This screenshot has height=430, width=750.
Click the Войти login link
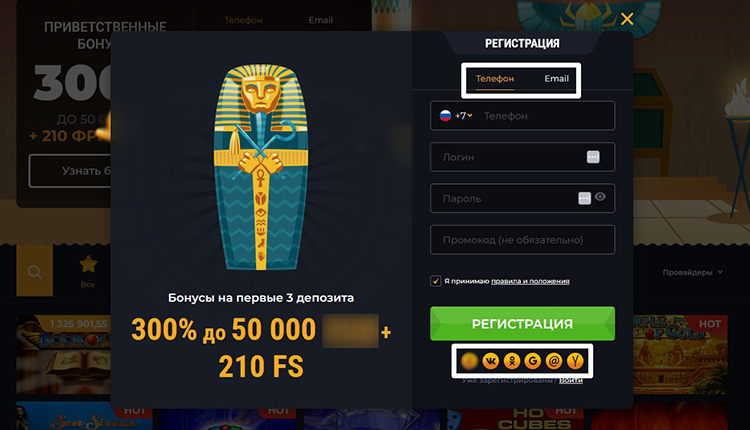[571, 380]
